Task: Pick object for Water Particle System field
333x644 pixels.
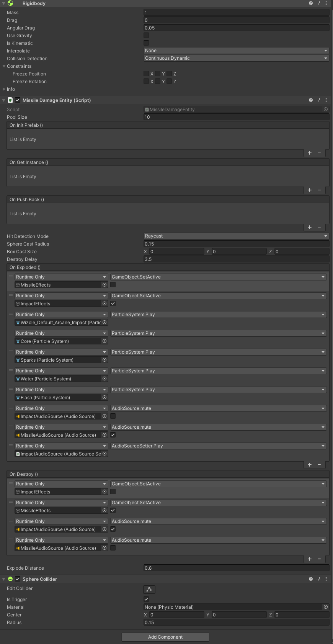Action: pos(104,379)
